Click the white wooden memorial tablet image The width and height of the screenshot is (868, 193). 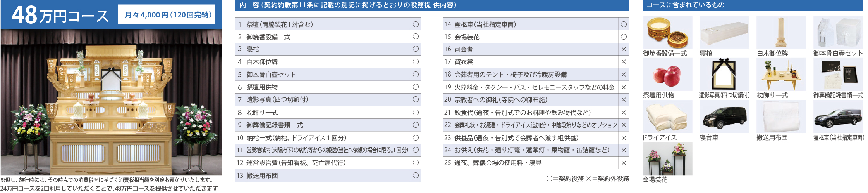pyautogui.click(x=781, y=33)
